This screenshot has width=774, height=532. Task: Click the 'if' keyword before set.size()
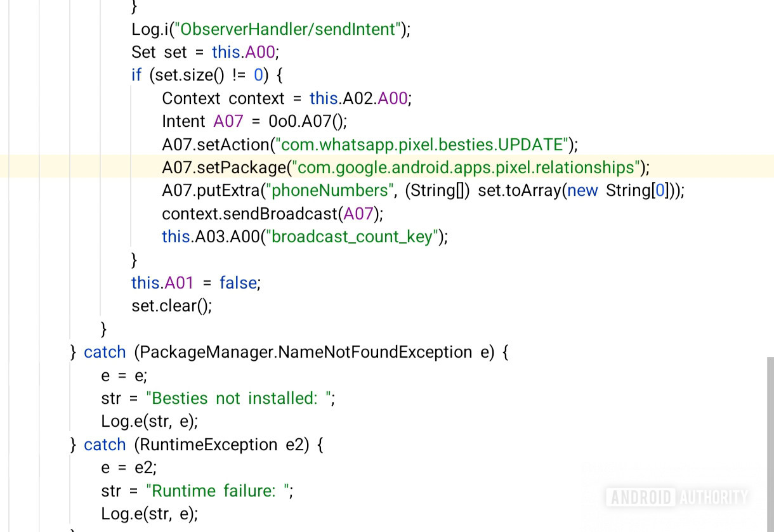136,75
